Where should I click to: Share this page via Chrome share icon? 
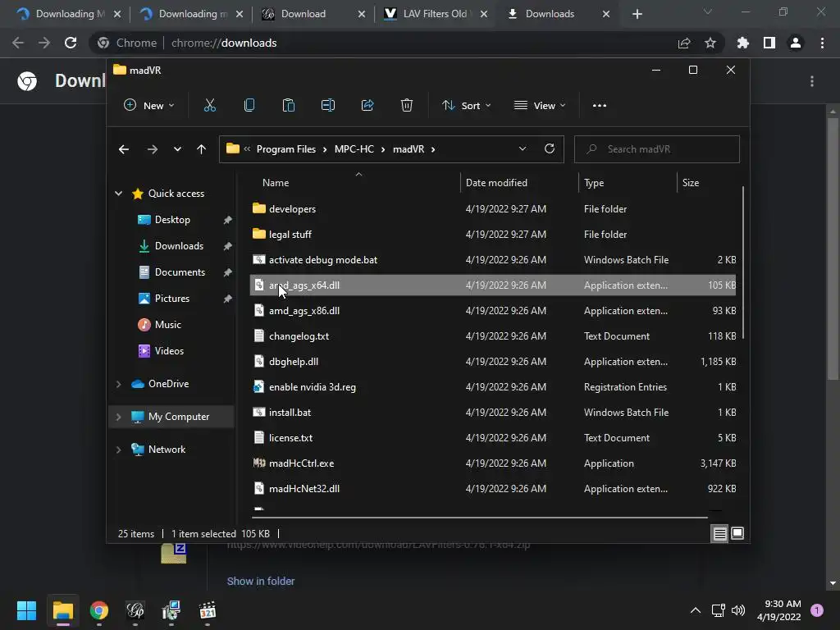tap(684, 43)
